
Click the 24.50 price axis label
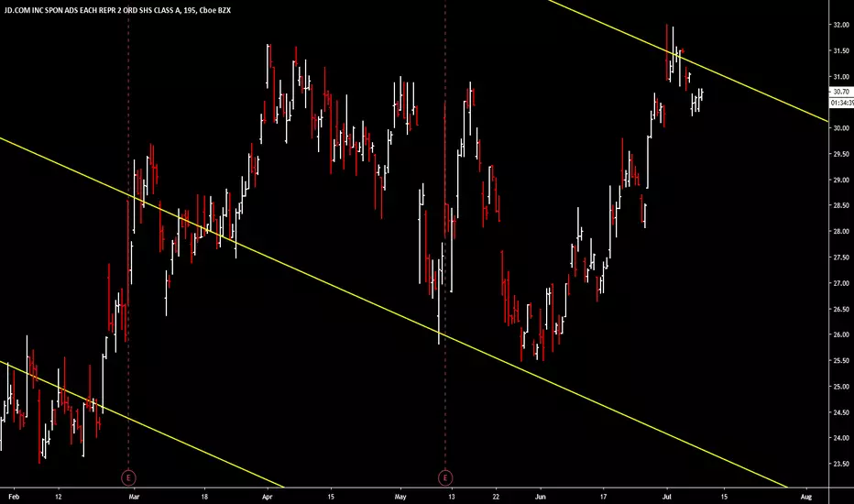click(x=841, y=412)
